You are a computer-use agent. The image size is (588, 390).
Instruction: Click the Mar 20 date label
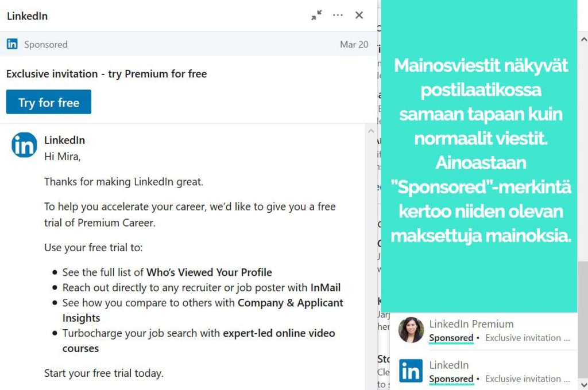click(354, 44)
